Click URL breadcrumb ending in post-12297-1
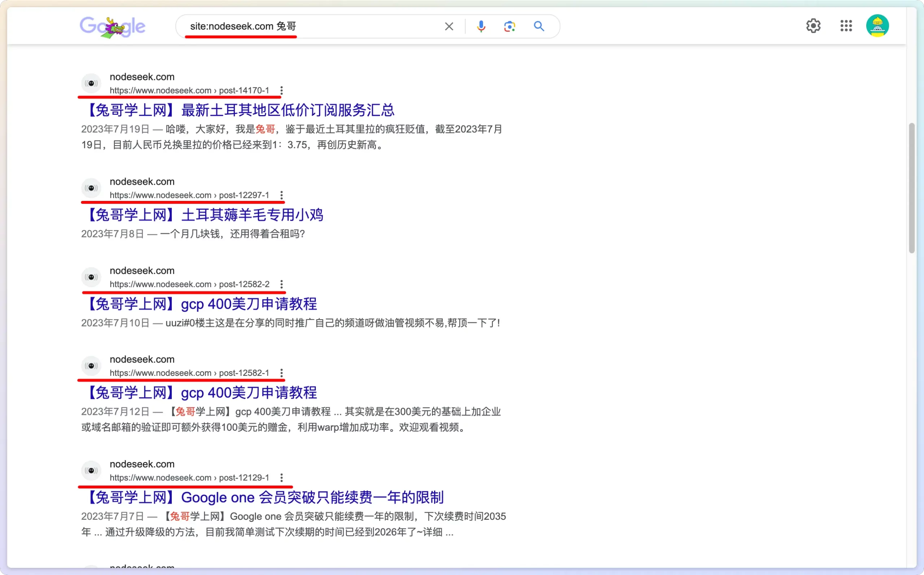 coord(189,195)
